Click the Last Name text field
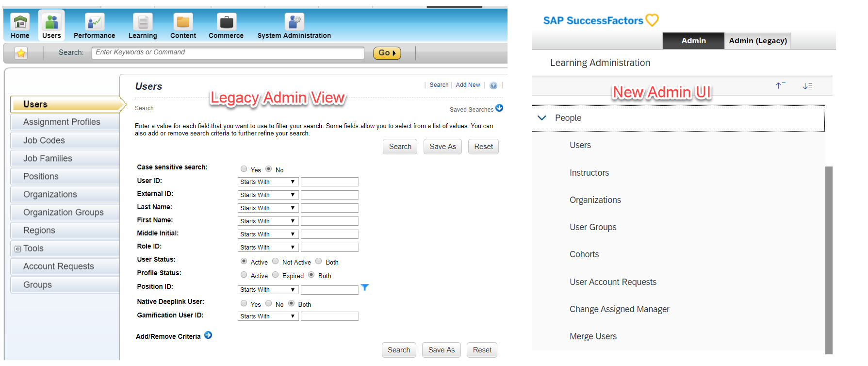Screen dimensions: 868x366 coord(329,208)
